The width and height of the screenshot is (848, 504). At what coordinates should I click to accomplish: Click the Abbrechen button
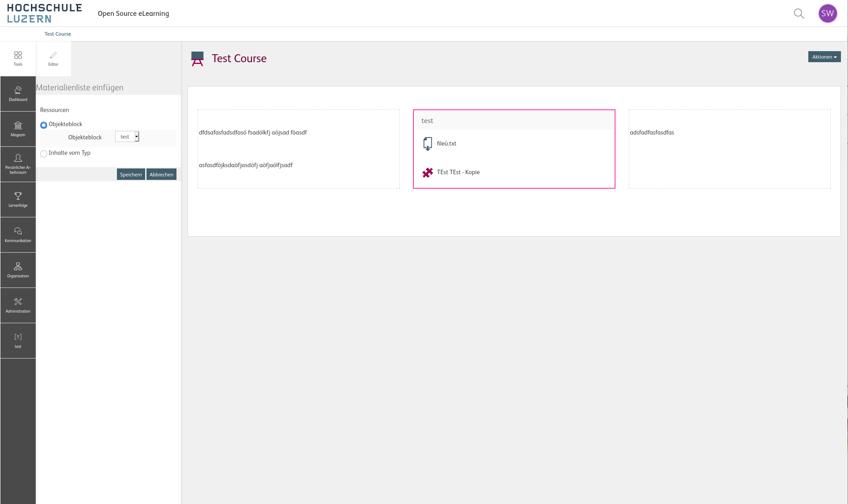pyautogui.click(x=161, y=175)
